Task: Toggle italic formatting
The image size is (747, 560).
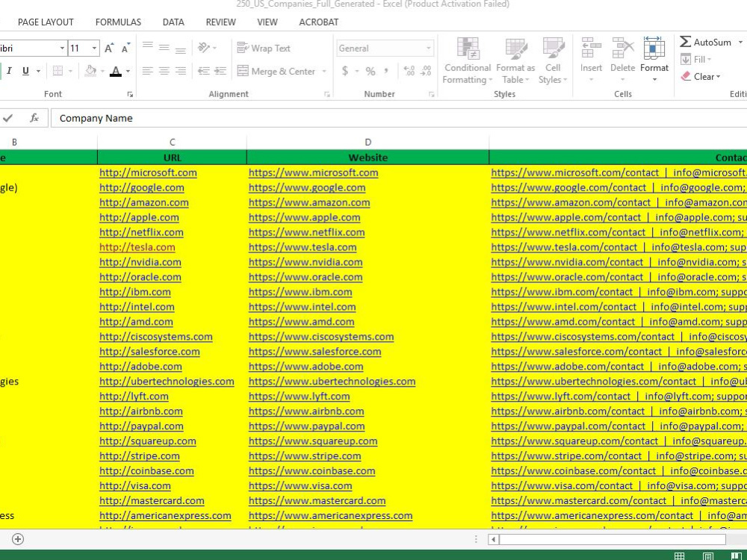Action: coord(9,71)
